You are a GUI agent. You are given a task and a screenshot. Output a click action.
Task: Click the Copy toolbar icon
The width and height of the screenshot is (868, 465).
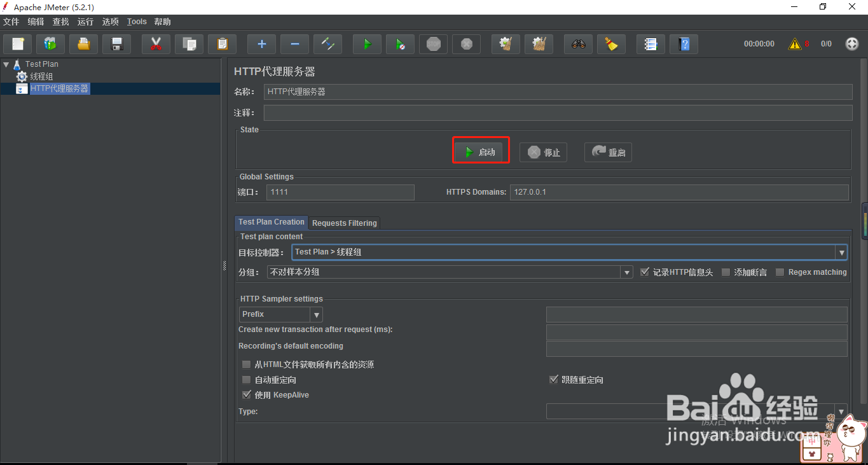point(189,44)
